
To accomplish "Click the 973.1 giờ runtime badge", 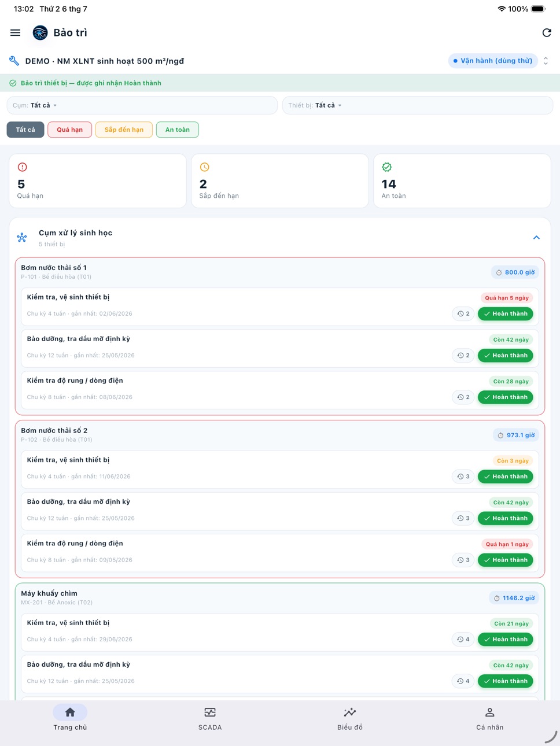I will coord(516,435).
